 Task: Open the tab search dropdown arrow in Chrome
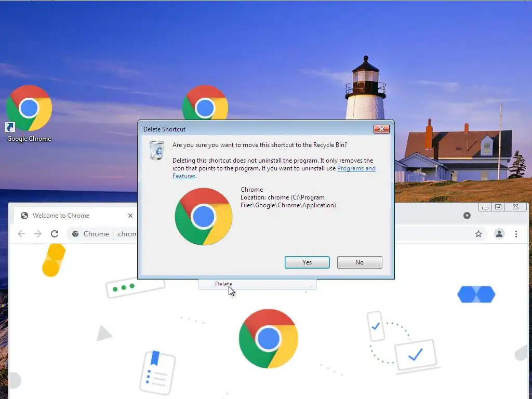click(467, 216)
